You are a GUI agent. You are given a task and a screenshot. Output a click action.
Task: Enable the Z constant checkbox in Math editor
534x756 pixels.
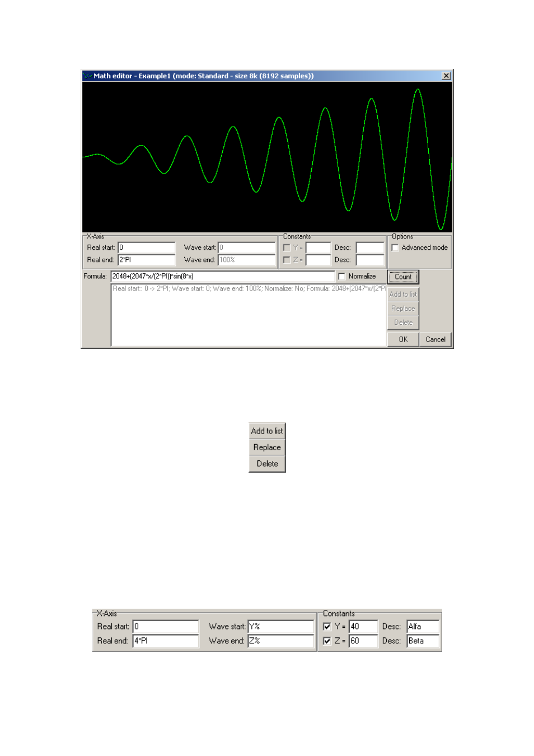point(287,260)
